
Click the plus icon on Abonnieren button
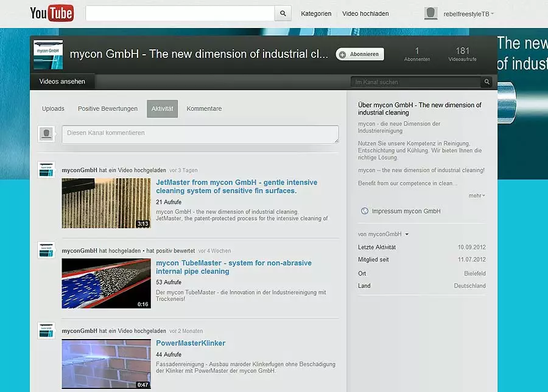point(342,55)
